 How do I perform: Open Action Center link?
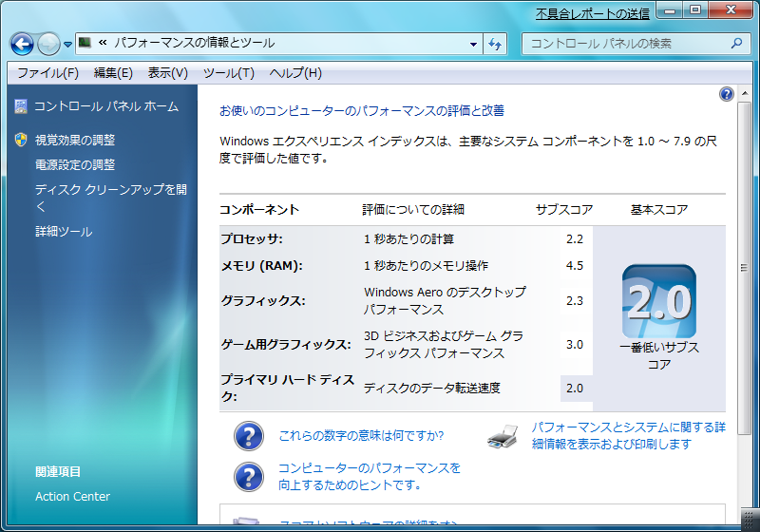coord(73,497)
